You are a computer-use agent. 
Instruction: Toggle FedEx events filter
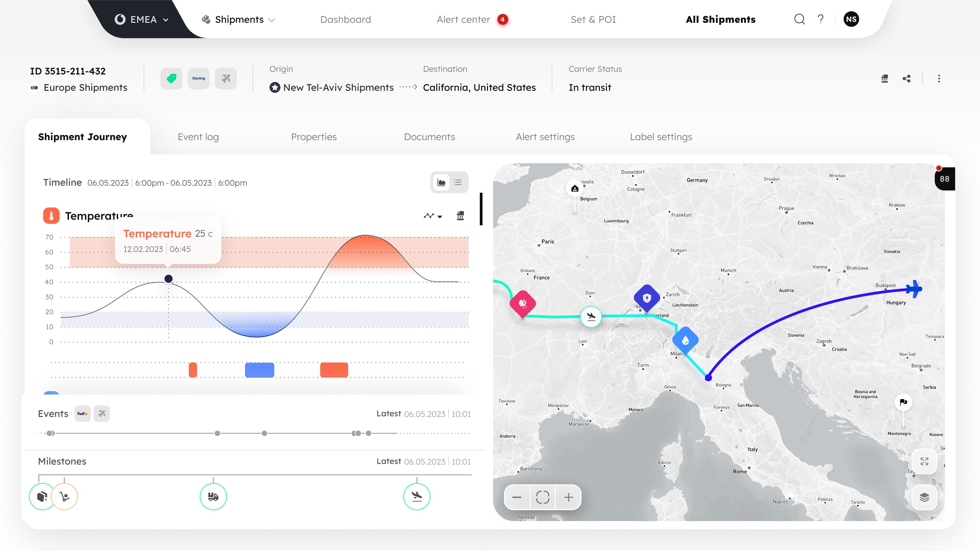click(83, 414)
